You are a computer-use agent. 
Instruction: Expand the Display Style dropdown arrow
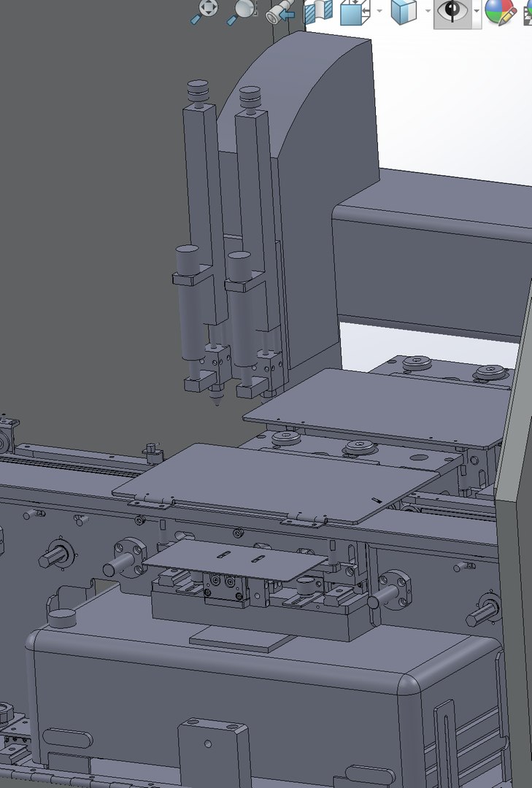(x=428, y=10)
